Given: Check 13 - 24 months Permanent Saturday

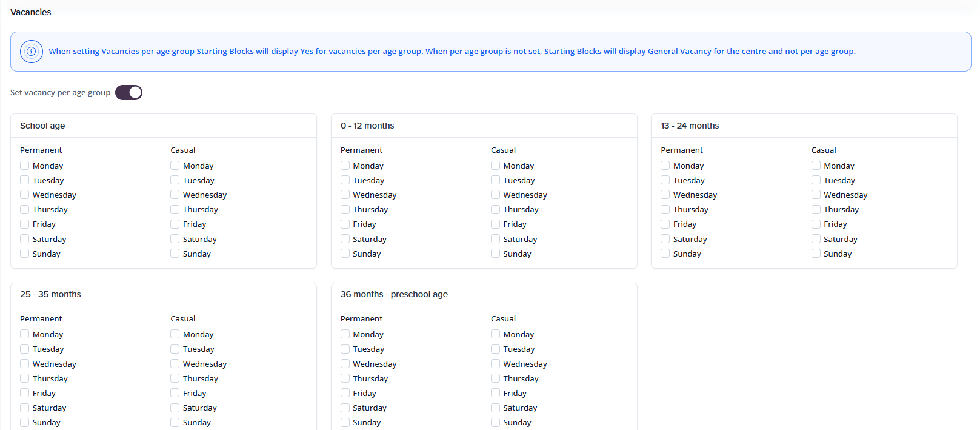Looking at the screenshot, I should click(x=665, y=239).
